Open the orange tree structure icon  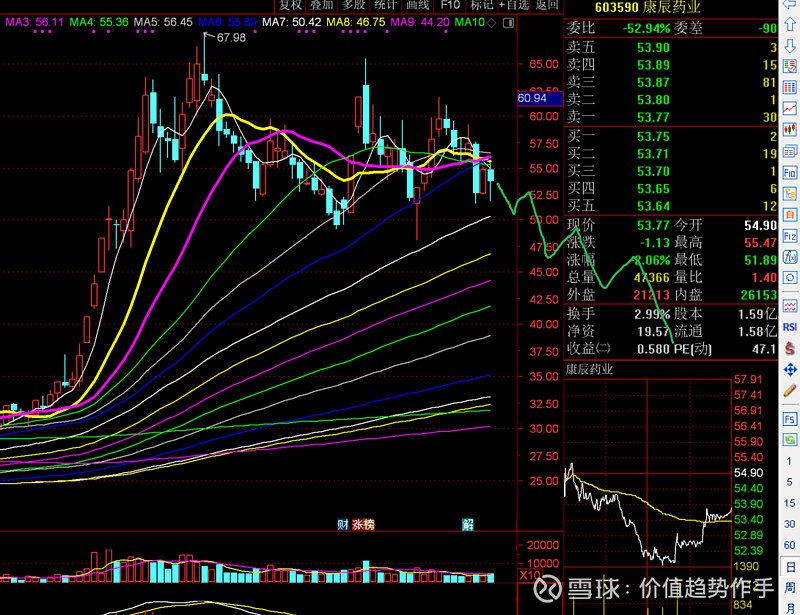[790, 194]
